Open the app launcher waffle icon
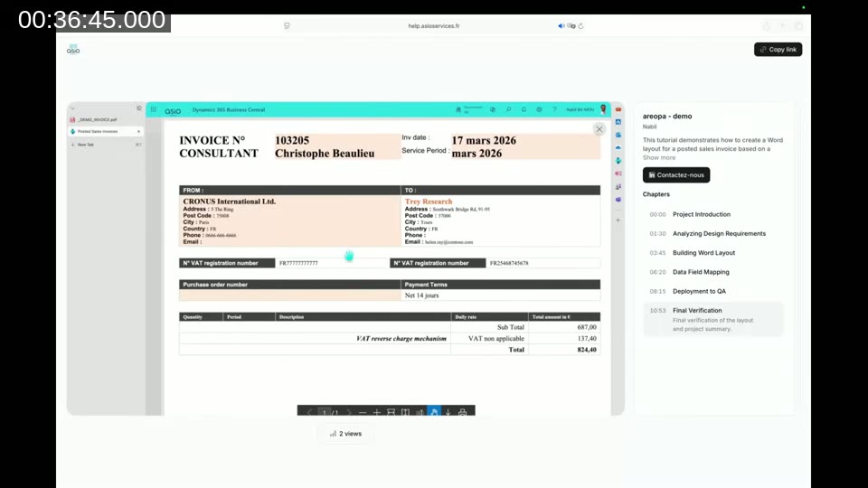Image resolution: width=868 pixels, height=488 pixels. 154,109
